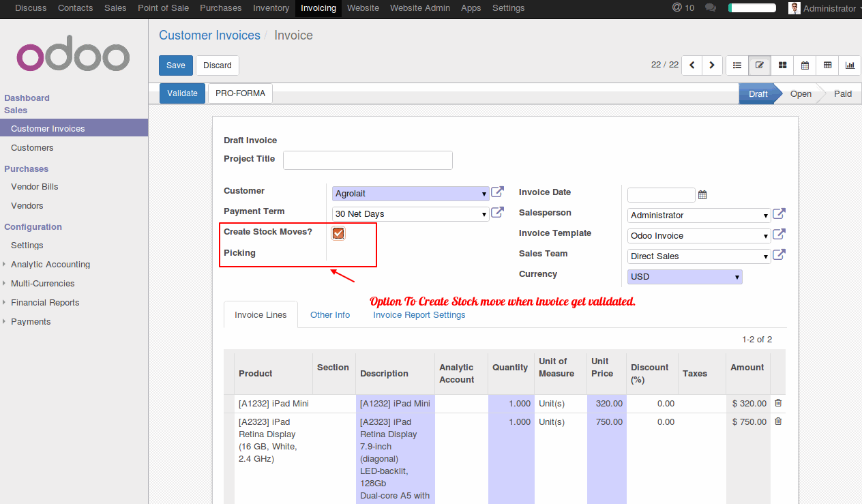Screen dimensions: 862x504
Task: Open the Currency USD dropdown
Action: [685, 277]
